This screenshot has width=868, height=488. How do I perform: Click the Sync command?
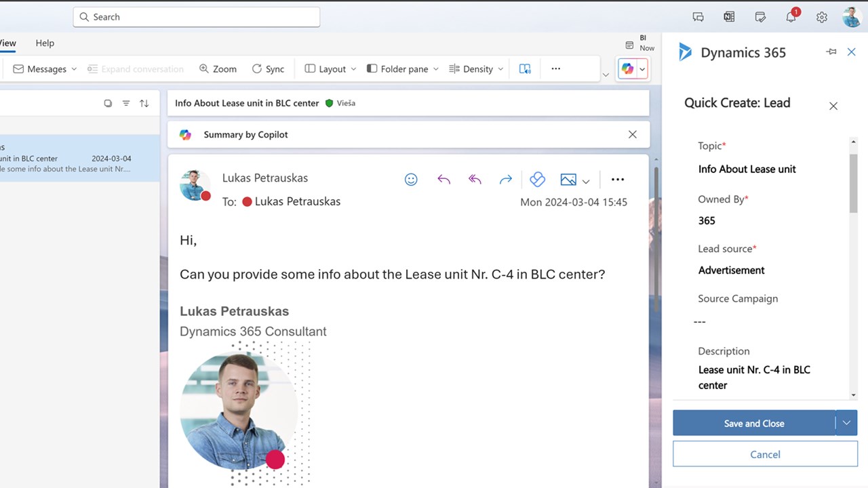[268, 68]
